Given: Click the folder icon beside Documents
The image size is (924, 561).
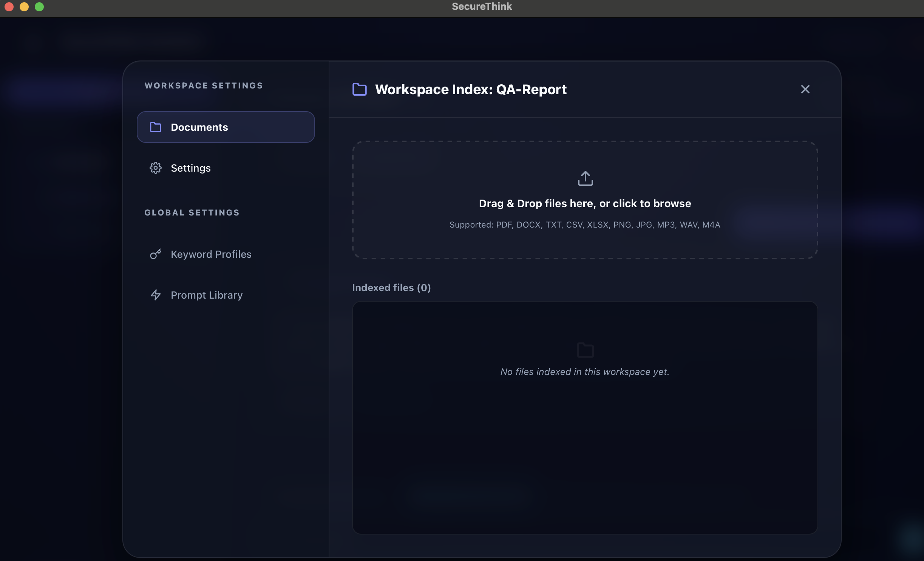Looking at the screenshot, I should (x=156, y=127).
